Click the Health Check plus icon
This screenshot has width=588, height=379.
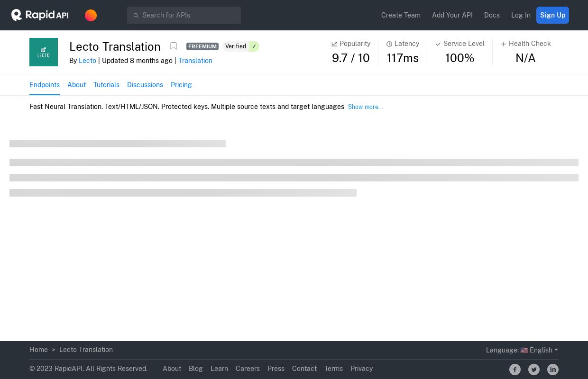pyautogui.click(x=504, y=44)
